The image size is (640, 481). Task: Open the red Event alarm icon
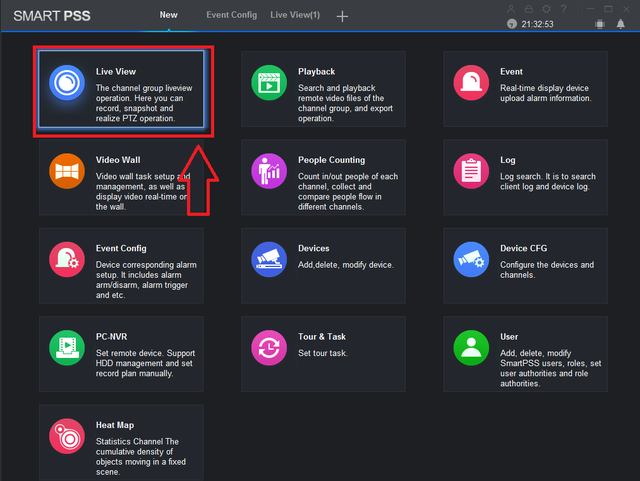[471, 82]
